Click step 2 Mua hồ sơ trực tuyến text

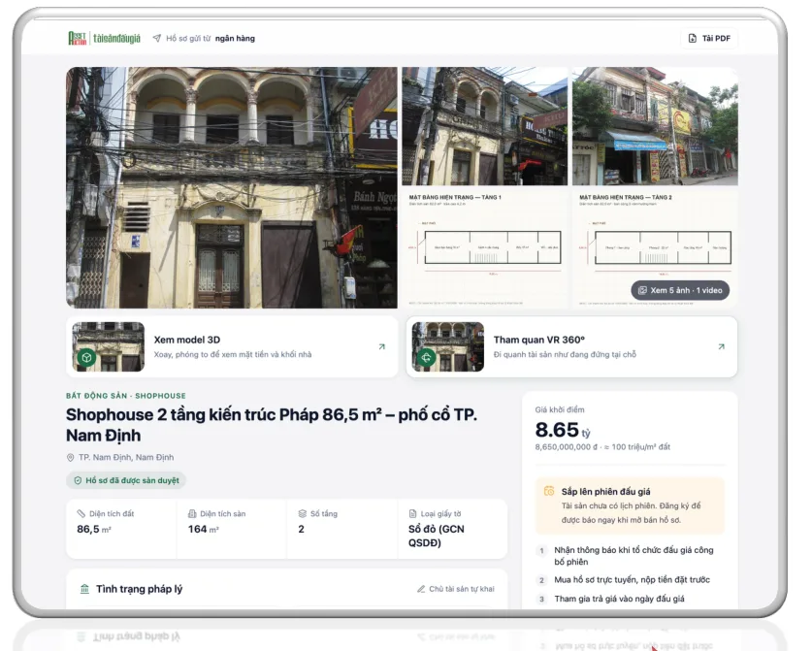632,580
